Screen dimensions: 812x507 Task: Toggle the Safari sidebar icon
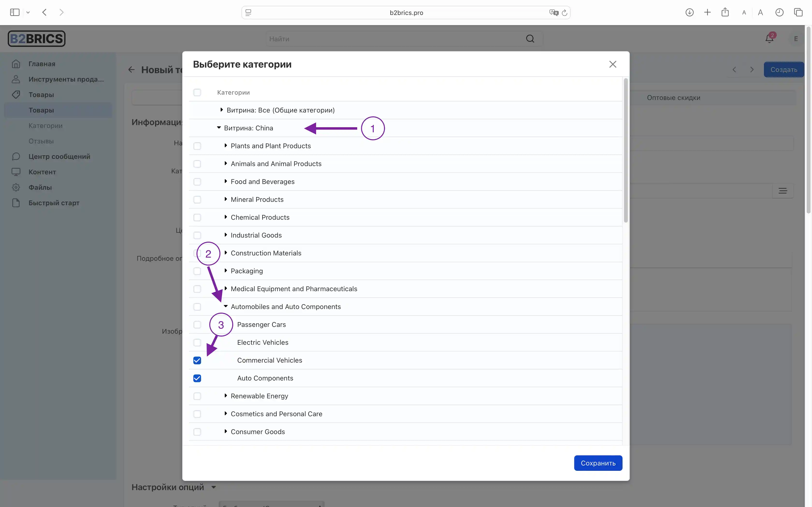click(x=15, y=12)
